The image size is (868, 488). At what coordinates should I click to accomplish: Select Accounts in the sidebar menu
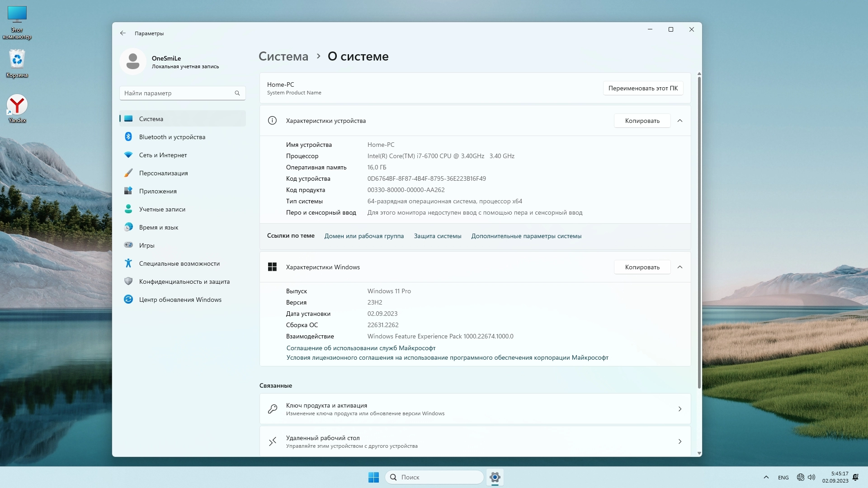click(x=162, y=209)
